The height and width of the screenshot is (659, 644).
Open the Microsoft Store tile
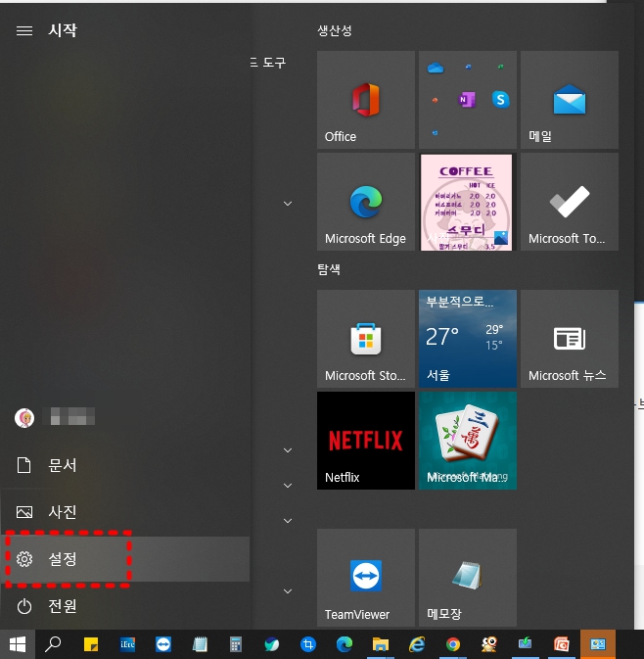(365, 339)
